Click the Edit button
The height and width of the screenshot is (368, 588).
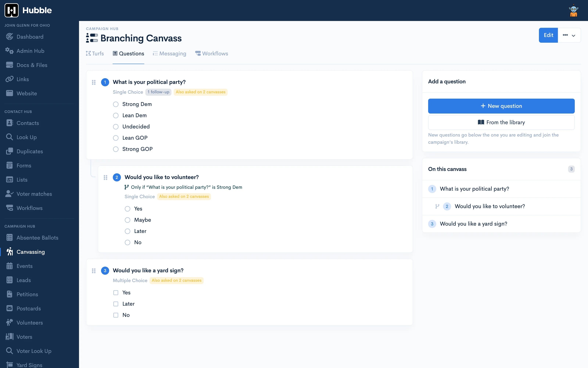tap(548, 35)
